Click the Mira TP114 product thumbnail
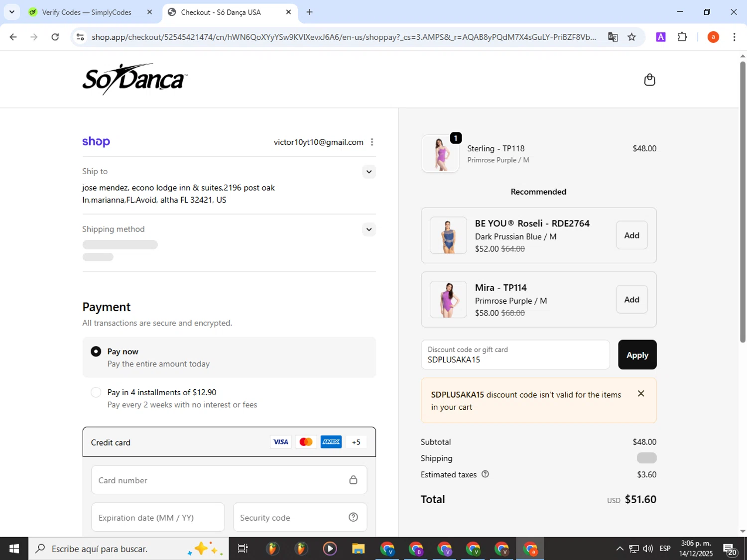The height and width of the screenshot is (560, 747). click(x=448, y=300)
